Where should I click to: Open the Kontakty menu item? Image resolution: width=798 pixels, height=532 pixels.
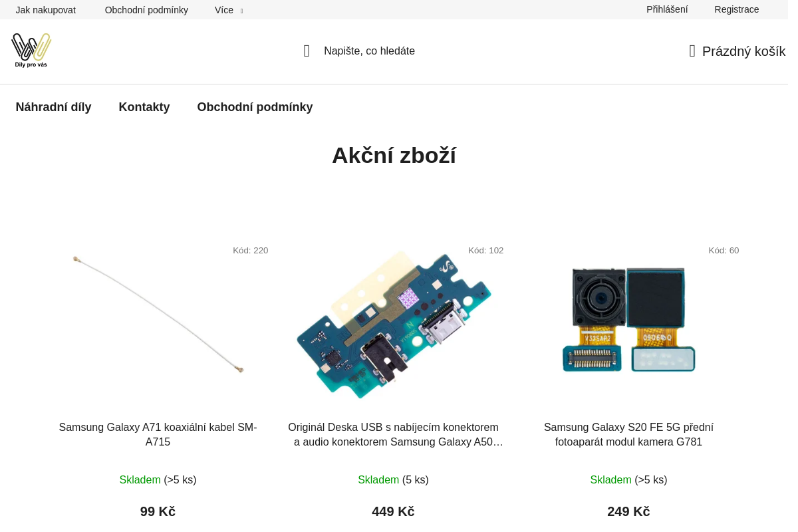tap(144, 107)
